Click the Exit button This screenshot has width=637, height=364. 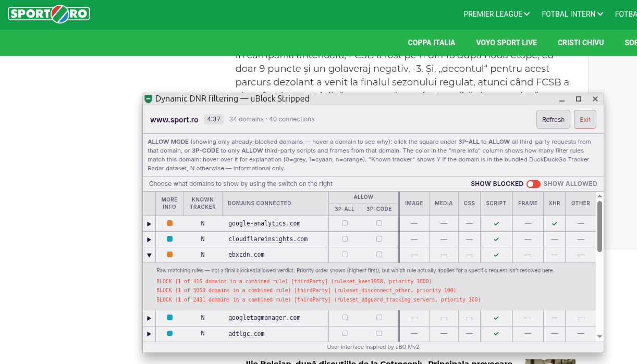[585, 119]
